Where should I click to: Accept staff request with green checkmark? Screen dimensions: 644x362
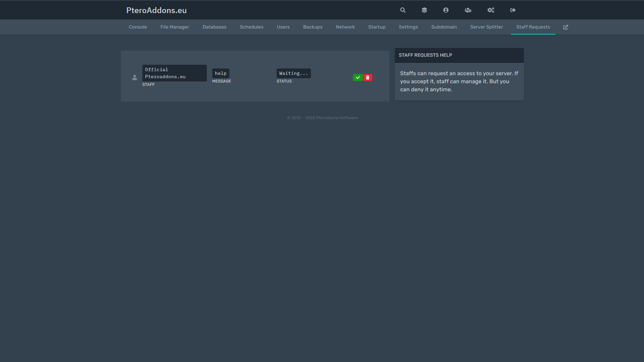pos(358,77)
